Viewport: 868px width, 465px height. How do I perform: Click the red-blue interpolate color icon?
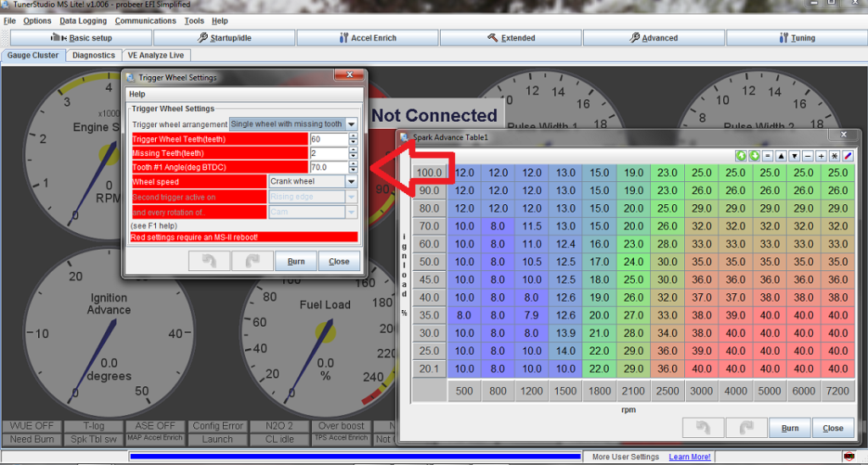(847, 156)
